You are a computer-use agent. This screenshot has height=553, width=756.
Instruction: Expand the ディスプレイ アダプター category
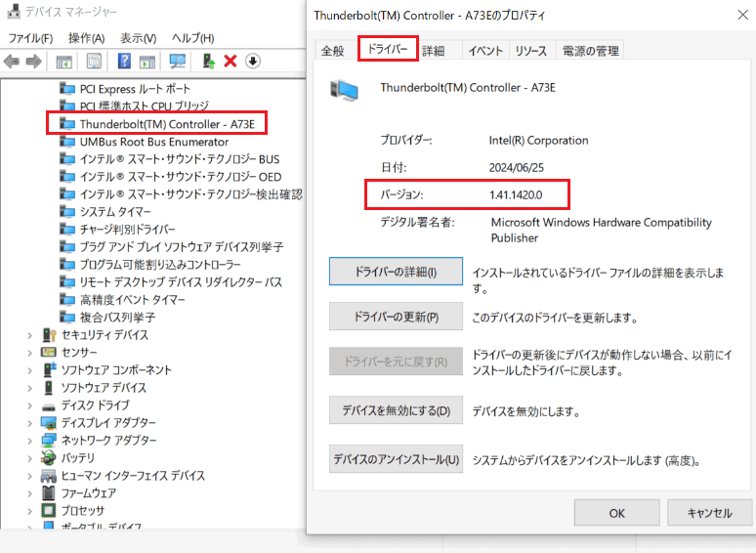(x=31, y=422)
